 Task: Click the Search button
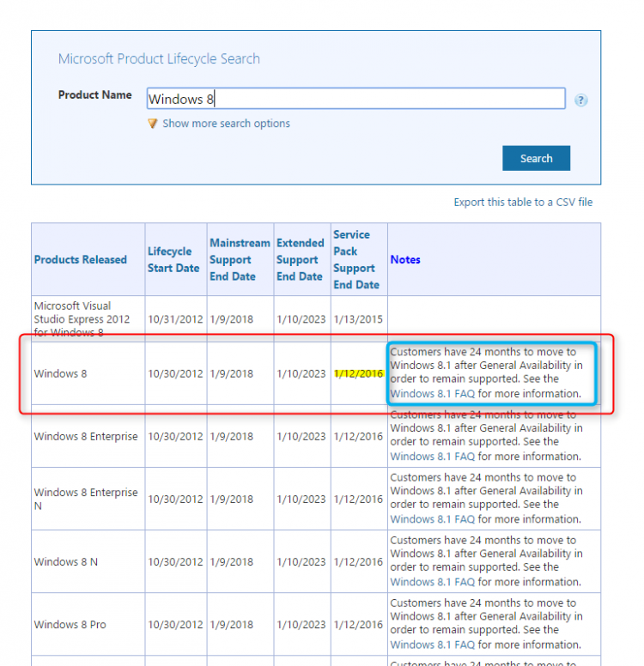pos(536,159)
